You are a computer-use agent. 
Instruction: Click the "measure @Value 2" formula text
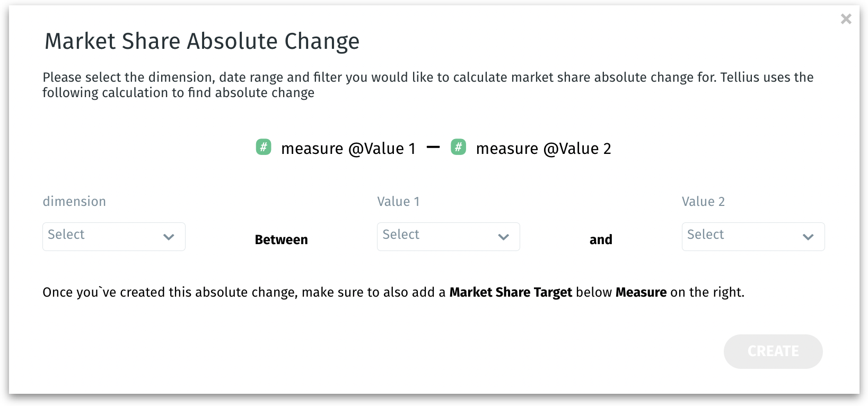(543, 149)
